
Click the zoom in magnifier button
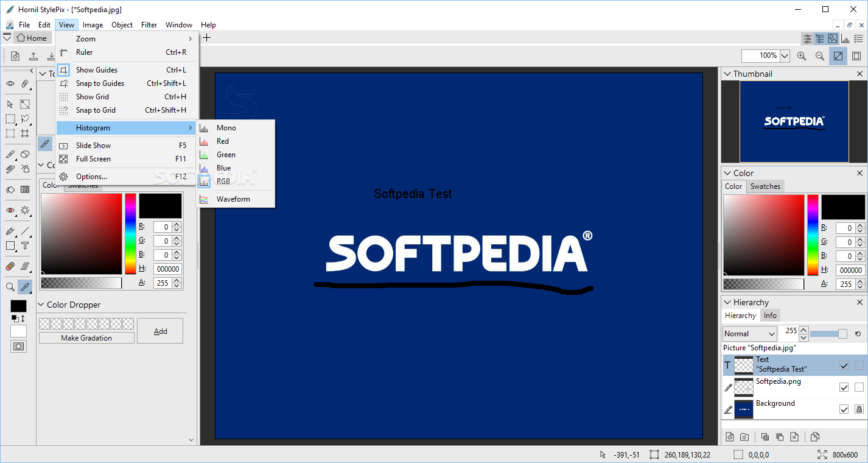tap(802, 55)
